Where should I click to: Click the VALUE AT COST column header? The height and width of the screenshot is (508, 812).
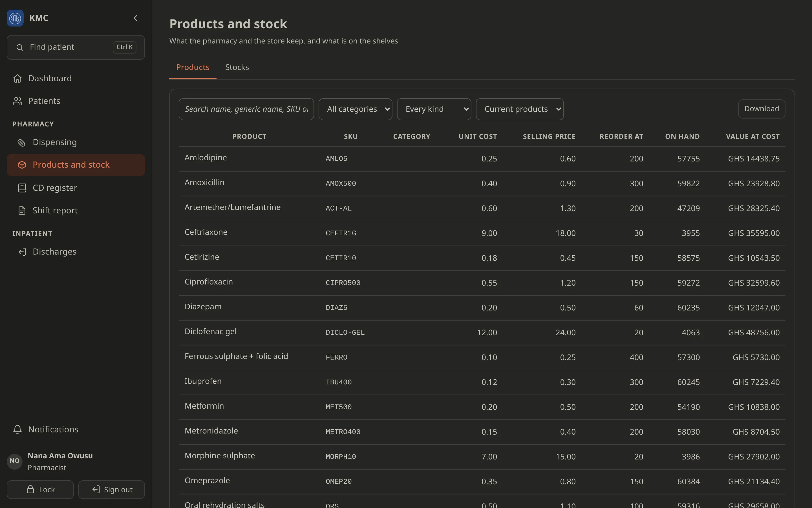pyautogui.click(x=753, y=136)
